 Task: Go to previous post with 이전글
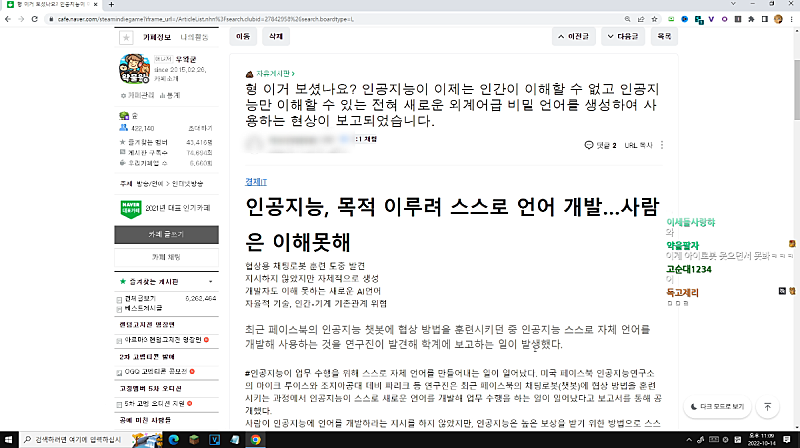click(573, 36)
